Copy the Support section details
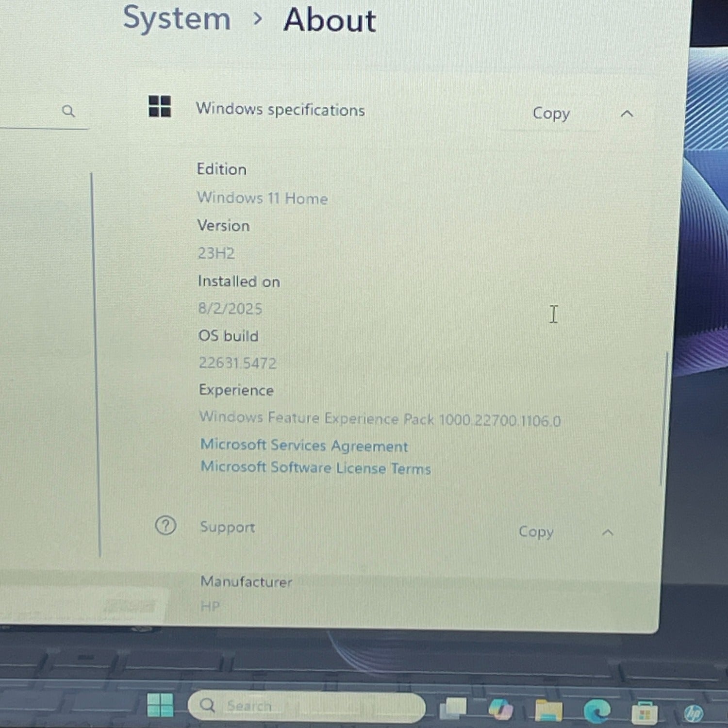The height and width of the screenshot is (728, 728). (536, 531)
